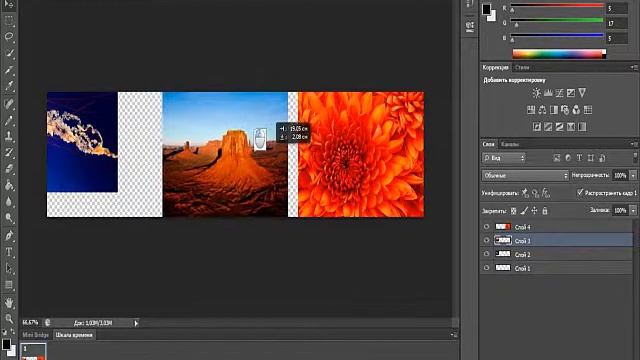Select the Rectangular Marquee tool
The image size is (640, 360).
point(9,20)
